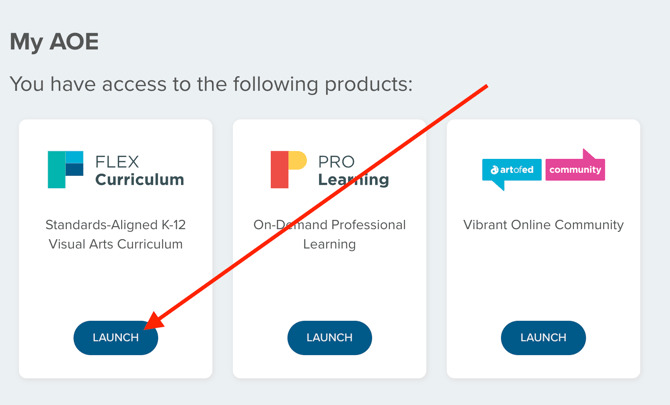
Task: Click the bold Learning wordmark
Action: pos(353,180)
